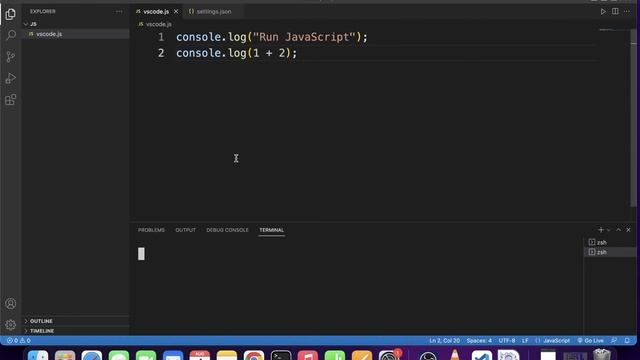640x360 pixels.
Task: Place cursor on console.log(1 + 2) line
Action: (237, 53)
